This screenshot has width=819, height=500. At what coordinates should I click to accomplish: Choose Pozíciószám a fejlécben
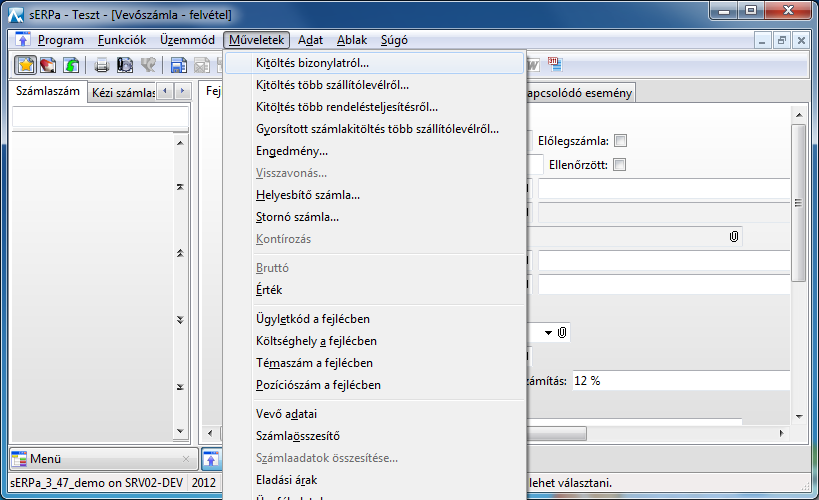click(x=375, y=385)
